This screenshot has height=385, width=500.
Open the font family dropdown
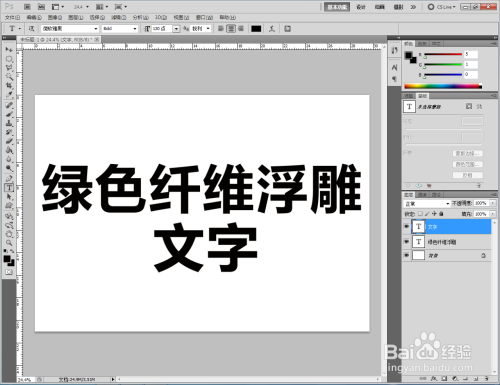tap(96, 29)
